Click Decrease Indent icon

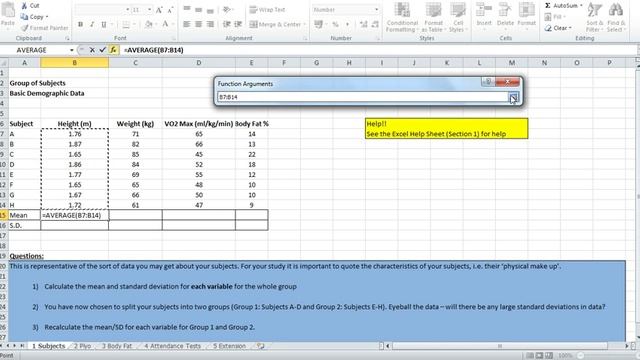click(x=227, y=24)
